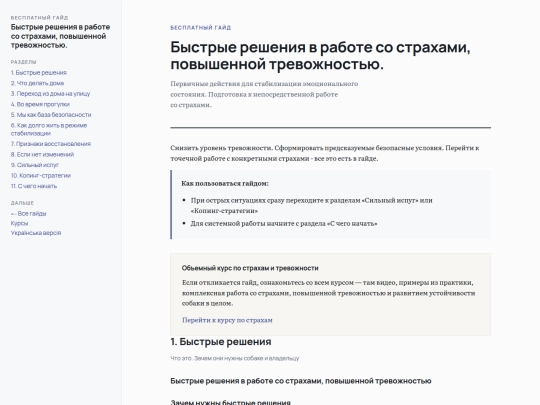
Task: Click subtitle 'Что это. Зачем они нужны собаке'
Action: coord(235,359)
